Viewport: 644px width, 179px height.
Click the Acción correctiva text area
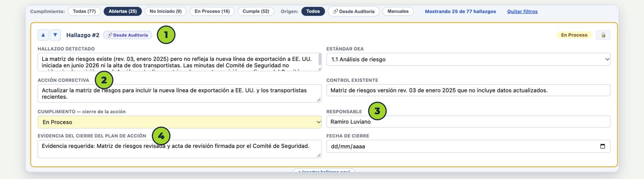point(180,93)
